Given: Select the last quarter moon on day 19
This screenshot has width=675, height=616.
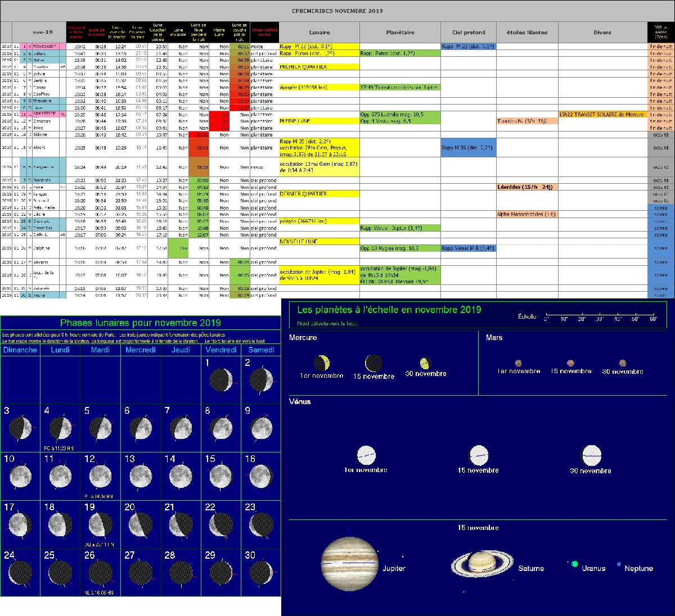Looking at the screenshot, I should click(100, 524).
